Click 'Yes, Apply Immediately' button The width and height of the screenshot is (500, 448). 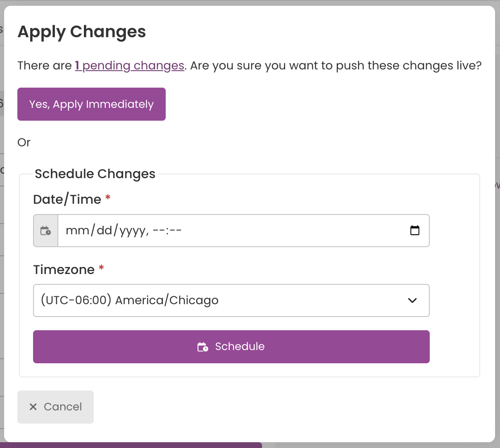(91, 104)
